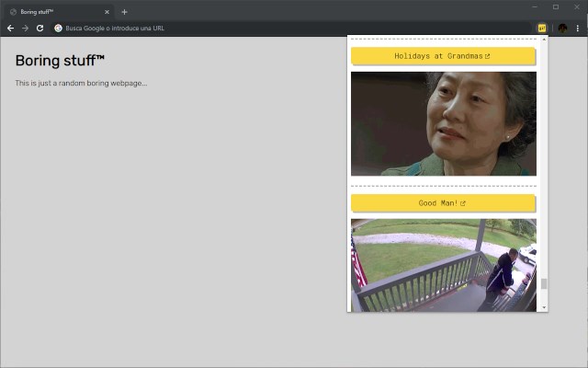This screenshot has height=368, width=588.
Task: Click the Holidays at Grandmas GIF thumbnail
Action: pyautogui.click(x=444, y=123)
